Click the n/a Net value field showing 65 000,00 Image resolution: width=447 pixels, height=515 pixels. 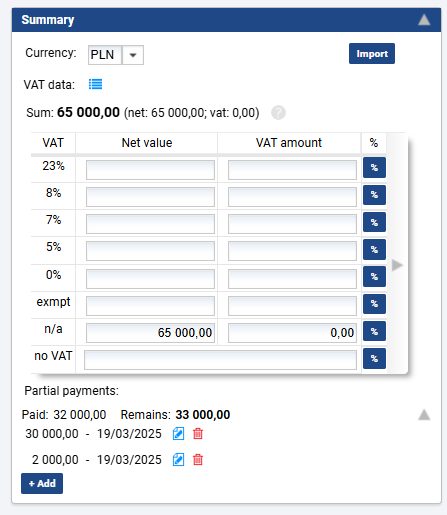pyautogui.click(x=150, y=333)
